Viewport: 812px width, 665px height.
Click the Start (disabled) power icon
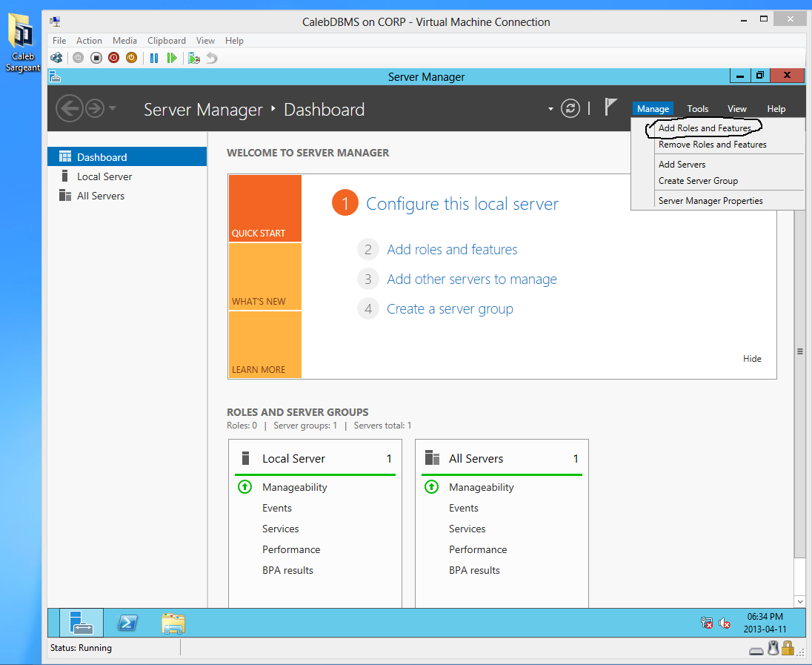pos(79,58)
